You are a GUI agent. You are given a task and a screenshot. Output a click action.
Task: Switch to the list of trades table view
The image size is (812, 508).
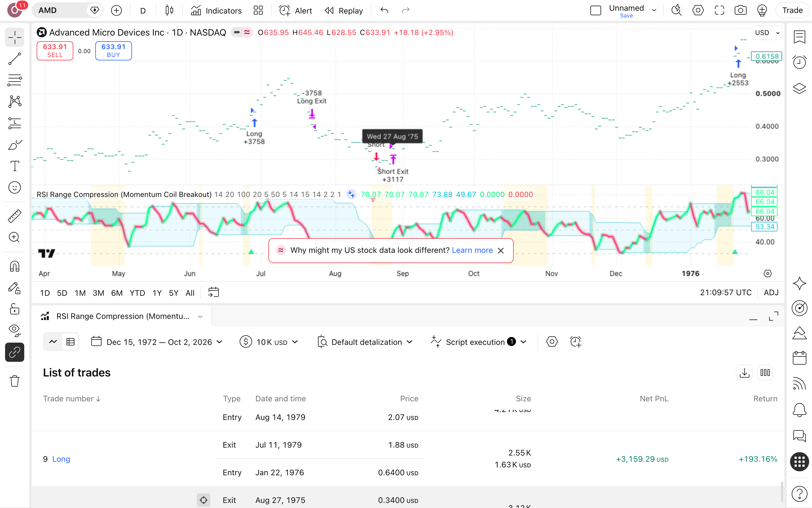70,342
